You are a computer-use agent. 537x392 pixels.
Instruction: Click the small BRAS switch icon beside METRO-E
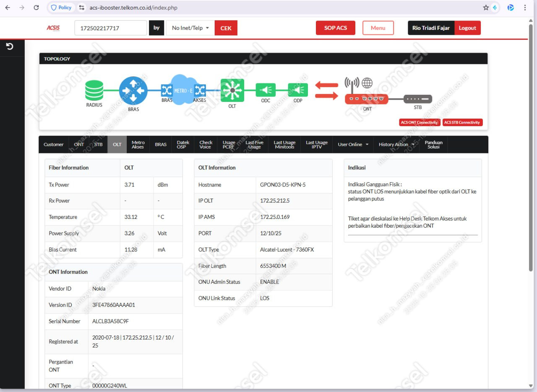[167, 90]
